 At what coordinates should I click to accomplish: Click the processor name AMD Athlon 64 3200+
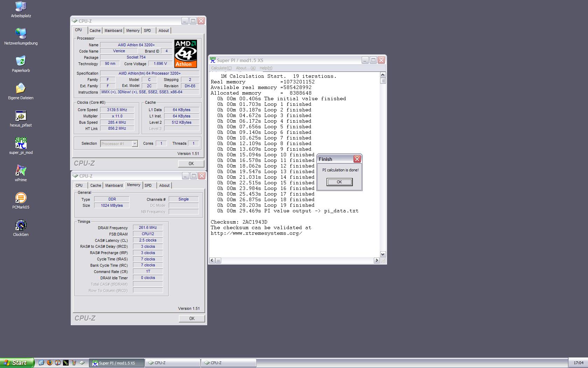tap(136, 45)
